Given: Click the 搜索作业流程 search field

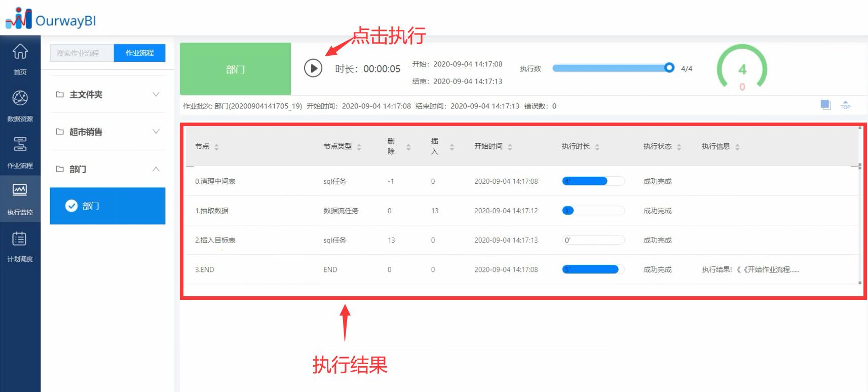Looking at the screenshot, I should [x=82, y=53].
